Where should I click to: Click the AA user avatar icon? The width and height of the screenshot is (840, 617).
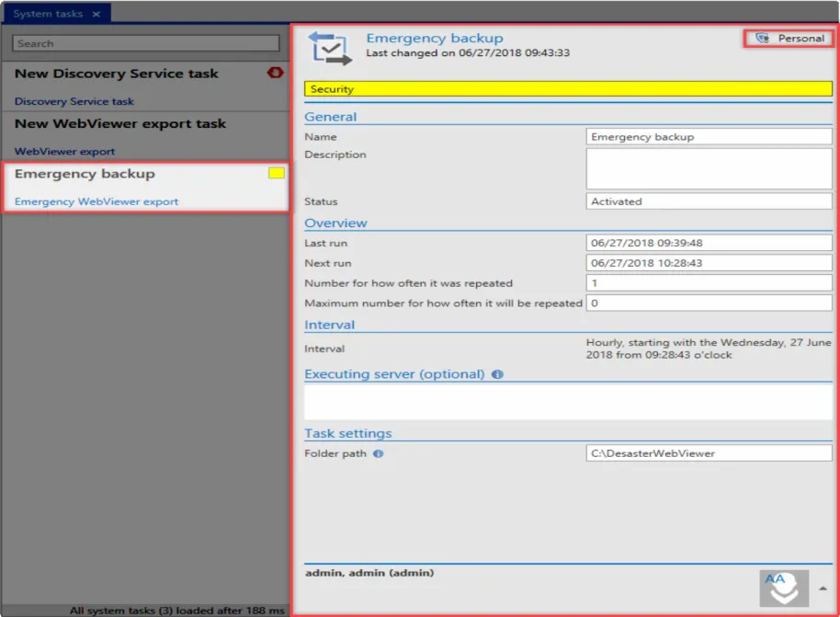click(x=784, y=588)
